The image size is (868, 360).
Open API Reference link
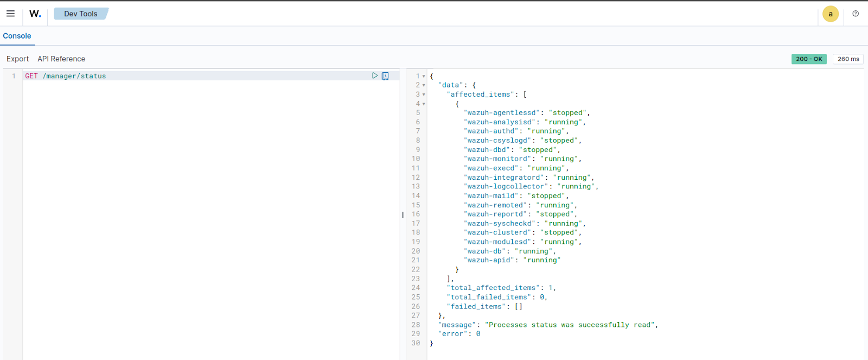pos(61,59)
